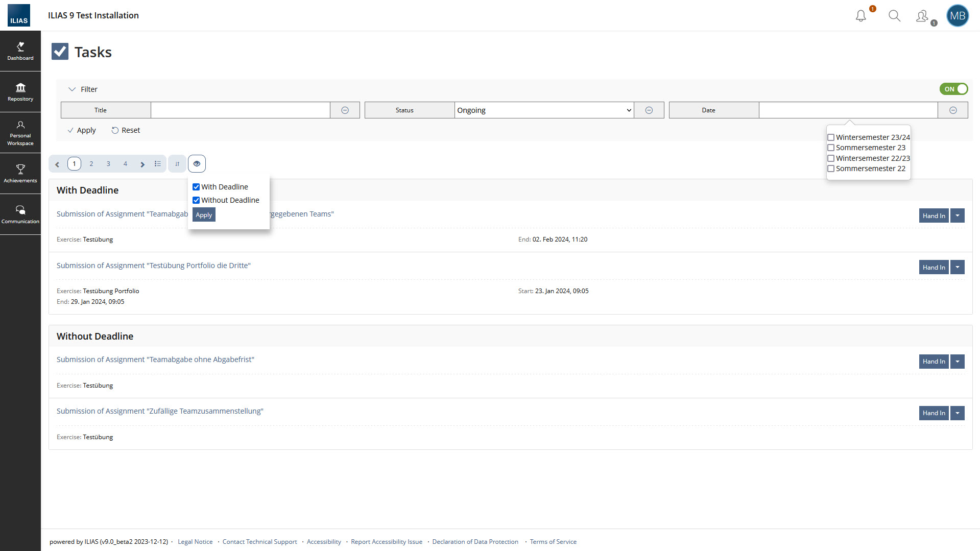This screenshot has width=980, height=551.
Task: Open Repository from sidebar
Action: tap(20, 92)
